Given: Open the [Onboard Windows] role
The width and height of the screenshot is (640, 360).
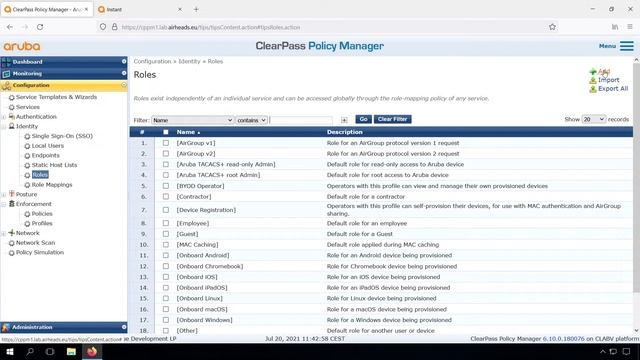Looking at the screenshot, I should point(204,320).
